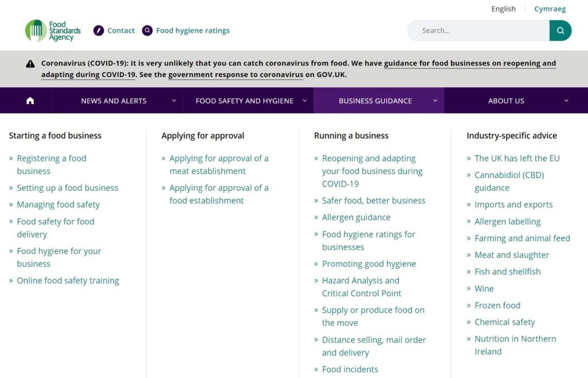The height and width of the screenshot is (378, 588).
Task: Open Allergen guidance under Running a business
Action: point(356,217)
